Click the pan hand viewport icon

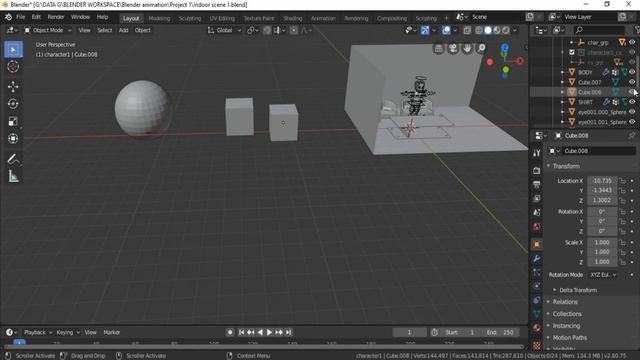click(x=467, y=48)
